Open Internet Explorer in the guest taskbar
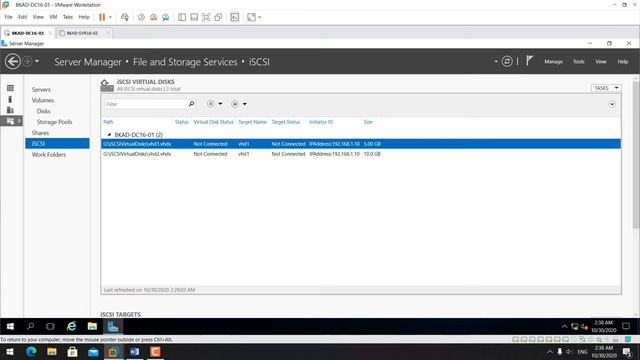The width and height of the screenshot is (640, 360). 71,327
